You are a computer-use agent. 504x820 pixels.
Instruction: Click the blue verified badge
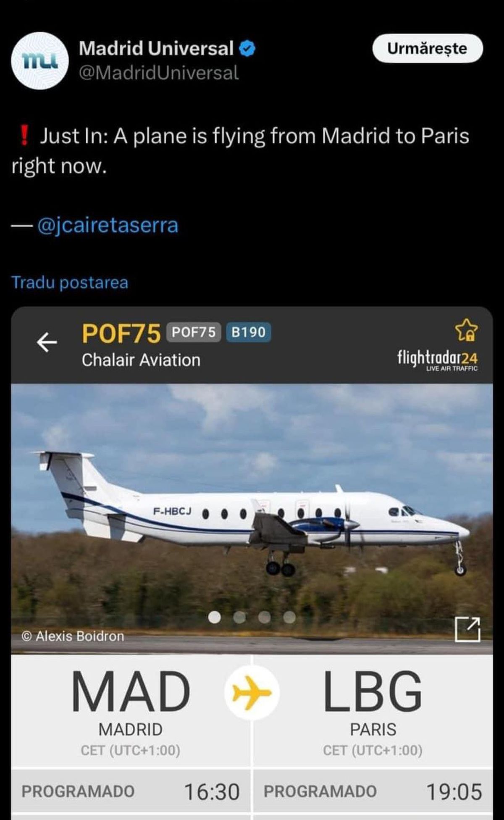(247, 49)
